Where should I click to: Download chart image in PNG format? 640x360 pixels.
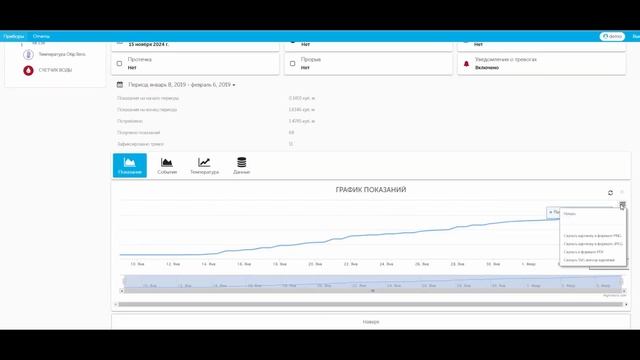pos(593,236)
